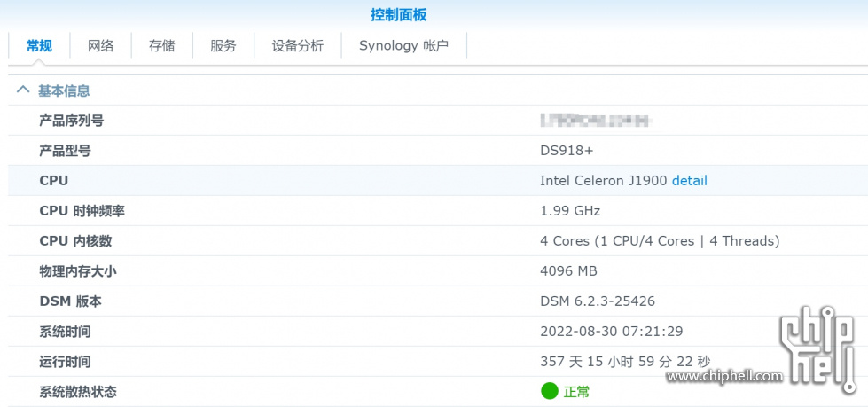Click the CPU row label
868x407 pixels.
click(54, 181)
